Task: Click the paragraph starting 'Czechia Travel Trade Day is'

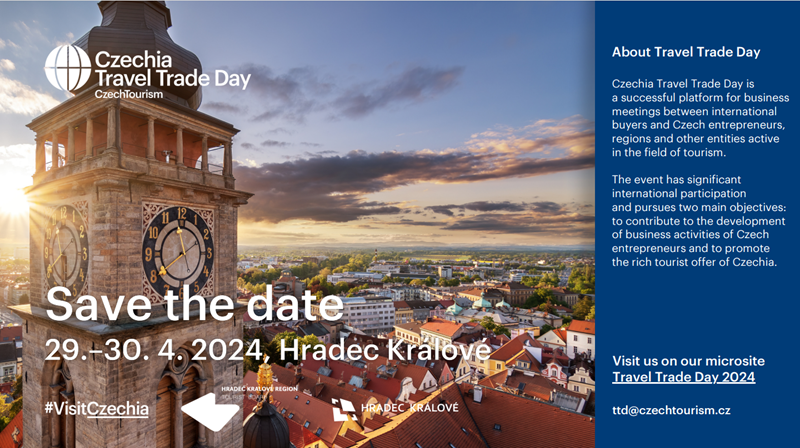Action: [x=701, y=118]
